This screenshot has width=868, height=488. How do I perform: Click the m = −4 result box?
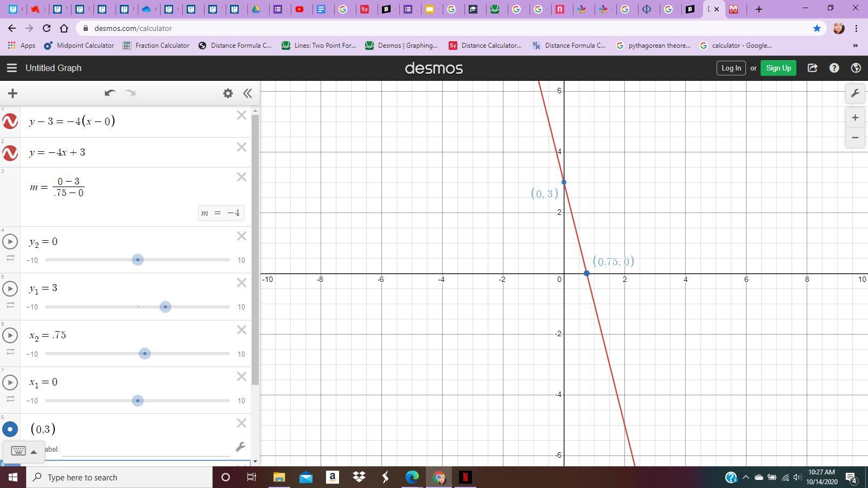(x=221, y=213)
